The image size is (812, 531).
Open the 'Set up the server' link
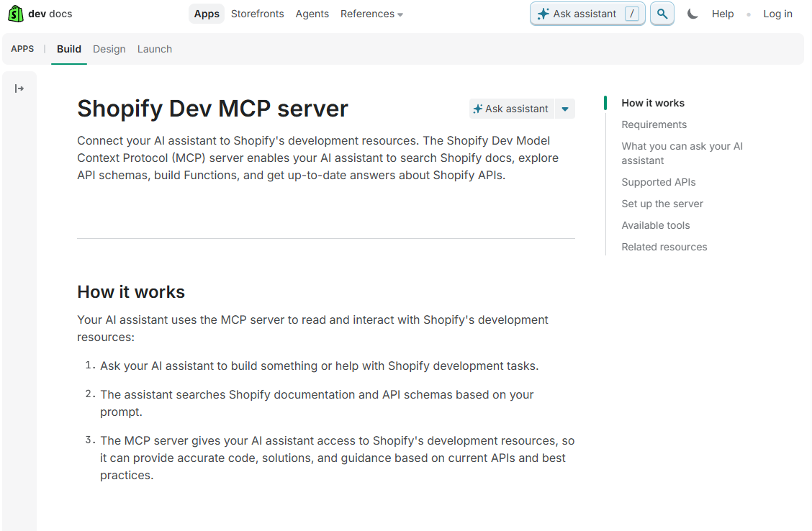(662, 204)
